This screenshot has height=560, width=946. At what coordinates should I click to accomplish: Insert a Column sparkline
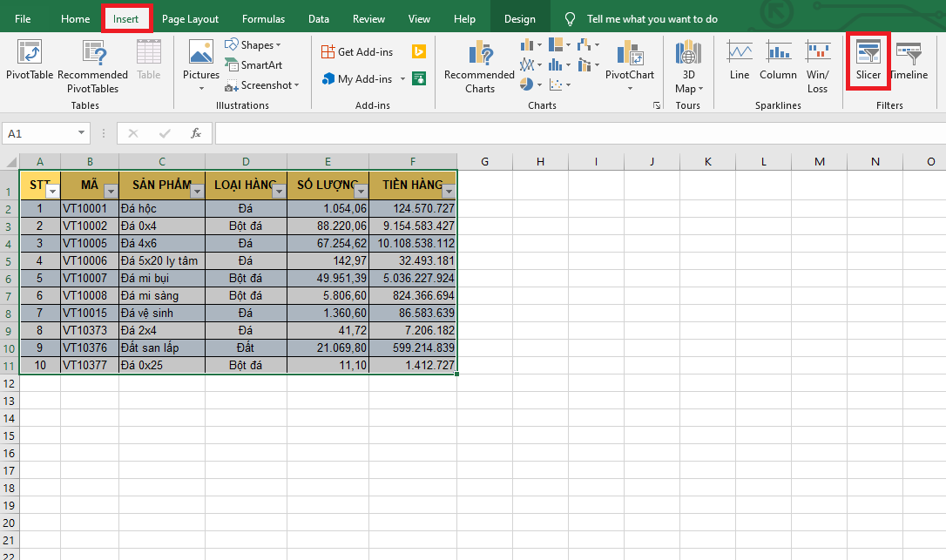click(778, 61)
